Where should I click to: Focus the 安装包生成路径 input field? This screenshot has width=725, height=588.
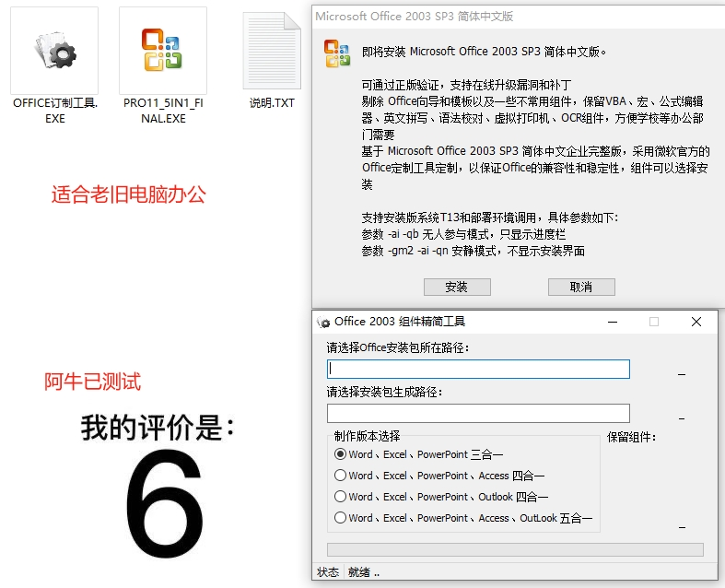478,413
